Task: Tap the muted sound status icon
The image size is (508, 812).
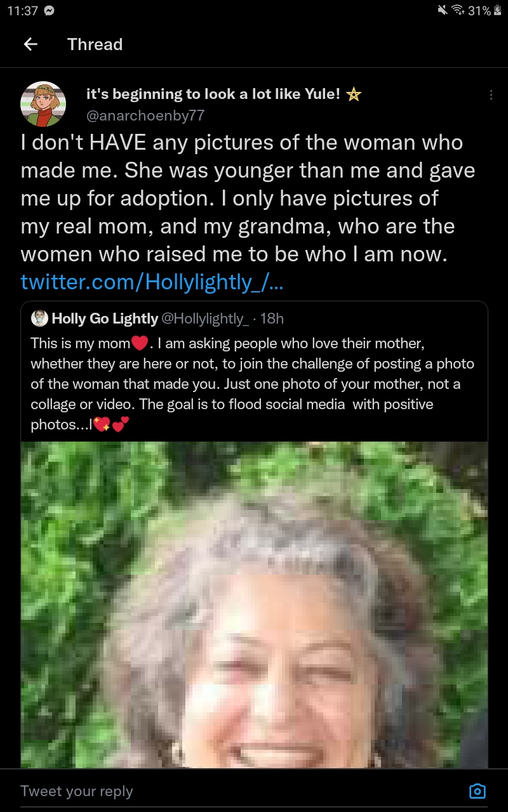Action: pos(443,11)
